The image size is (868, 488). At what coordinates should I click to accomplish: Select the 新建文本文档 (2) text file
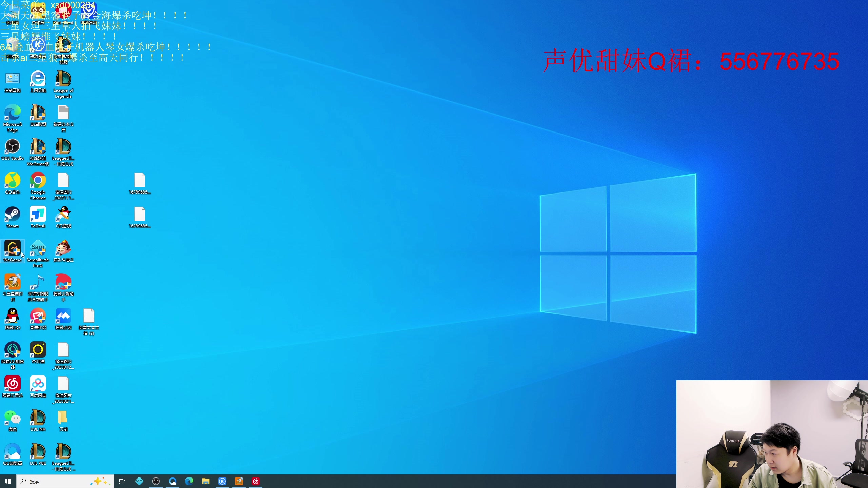[89, 316]
